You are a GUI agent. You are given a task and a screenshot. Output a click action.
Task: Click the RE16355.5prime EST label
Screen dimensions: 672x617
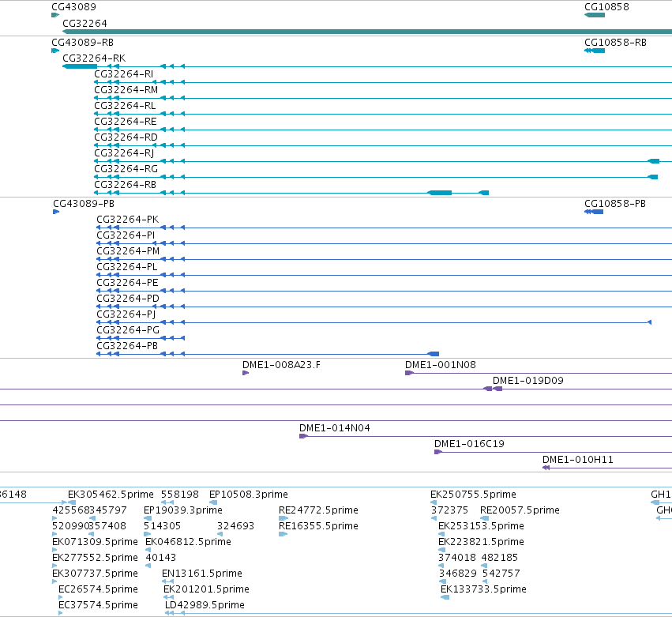318,526
